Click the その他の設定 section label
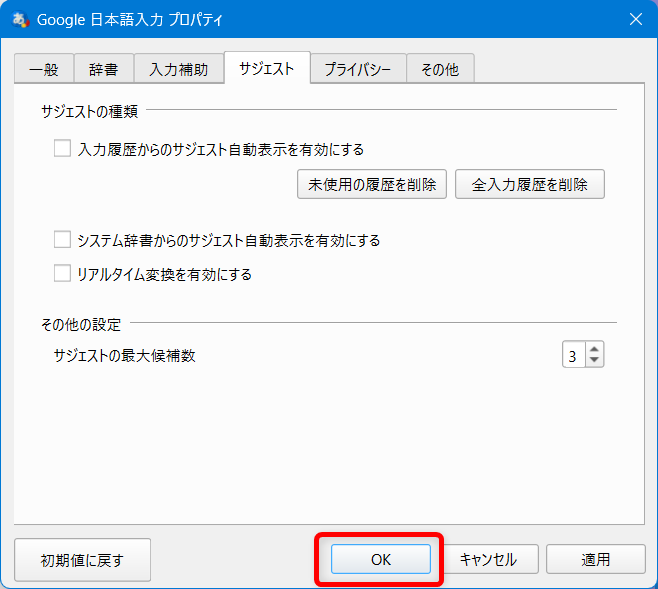 pos(81,324)
